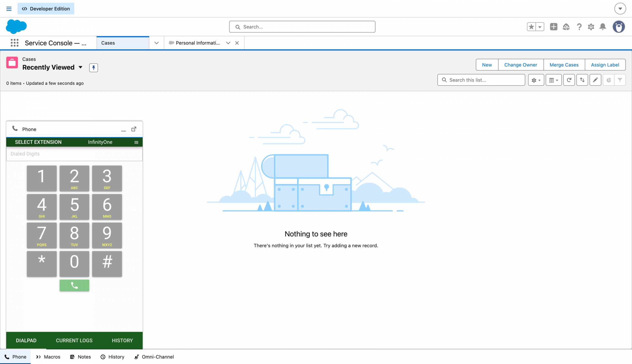Open the Recently Viewed list view dropdown
This screenshot has width=632, height=364.
point(80,67)
